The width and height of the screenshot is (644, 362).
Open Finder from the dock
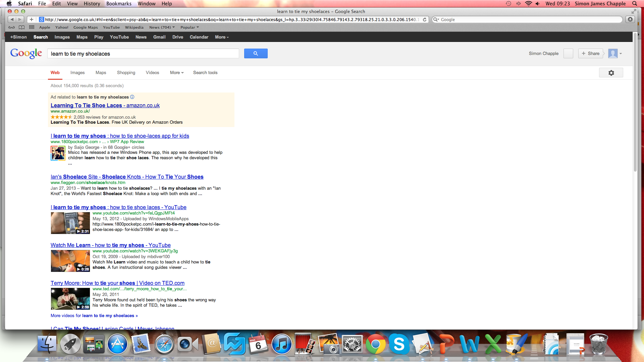pyautogui.click(x=47, y=344)
